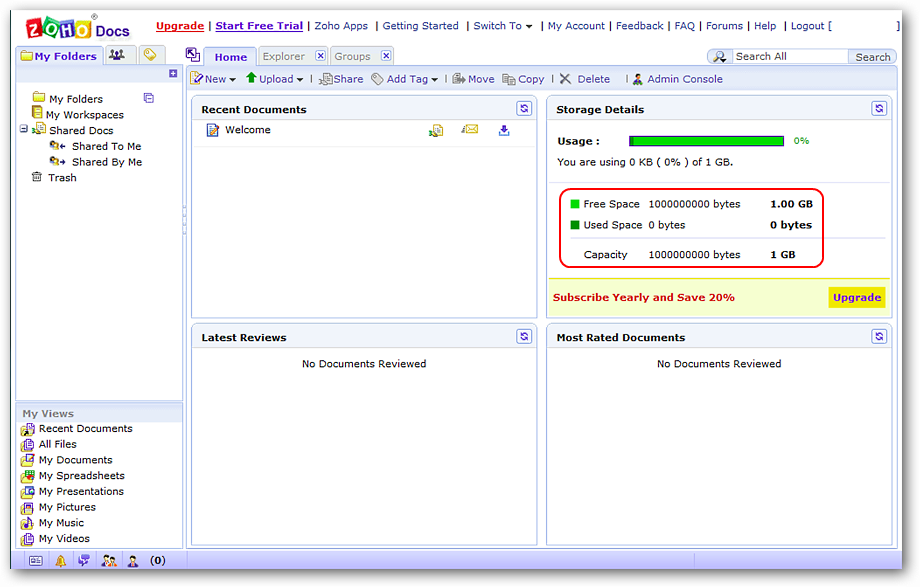Click the bell notification icon in status bar

[60, 561]
